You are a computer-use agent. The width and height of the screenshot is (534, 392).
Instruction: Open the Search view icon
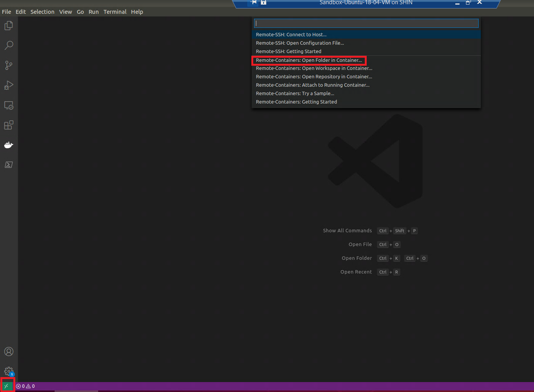click(8, 45)
